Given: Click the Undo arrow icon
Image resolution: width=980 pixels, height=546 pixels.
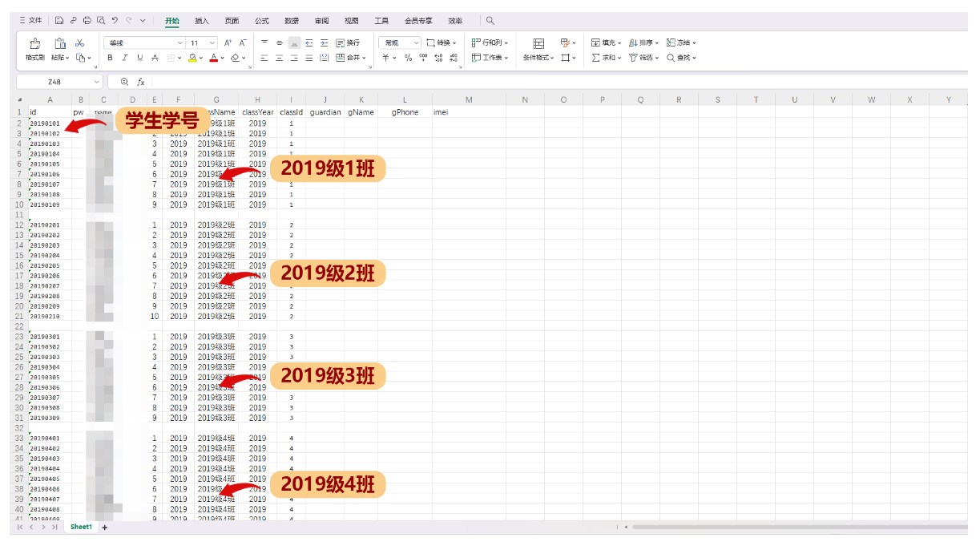Looking at the screenshot, I should [115, 21].
